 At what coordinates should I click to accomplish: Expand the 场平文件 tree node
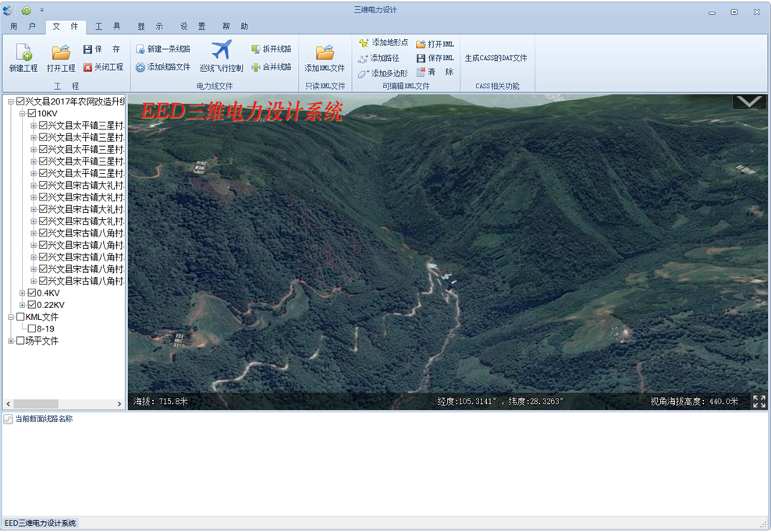tap(11, 341)
